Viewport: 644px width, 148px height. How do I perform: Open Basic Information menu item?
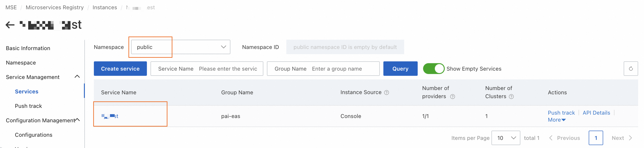28,48
